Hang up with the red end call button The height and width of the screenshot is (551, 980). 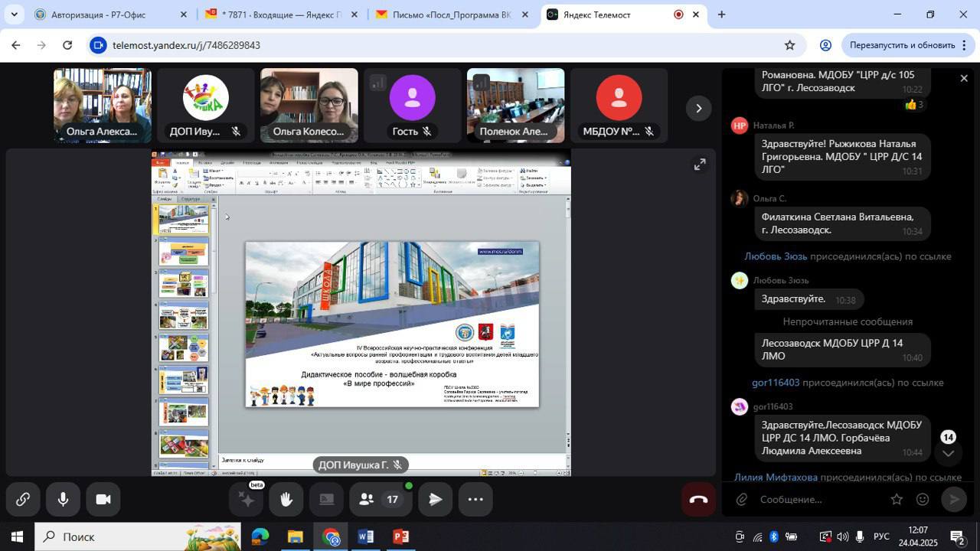(x=698, y=500)
